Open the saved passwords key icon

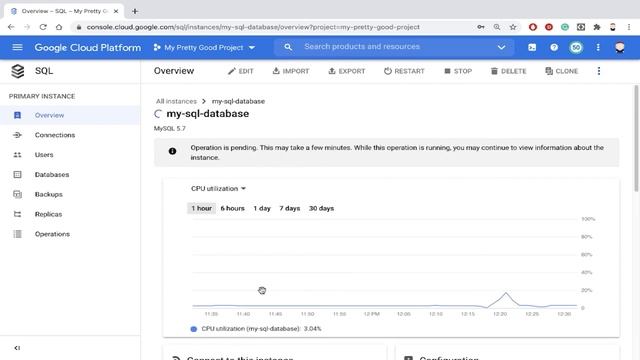481,27
